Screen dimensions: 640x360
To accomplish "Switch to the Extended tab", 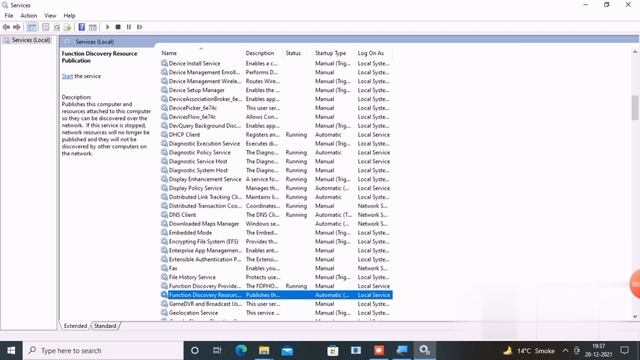I will [76, 326].
